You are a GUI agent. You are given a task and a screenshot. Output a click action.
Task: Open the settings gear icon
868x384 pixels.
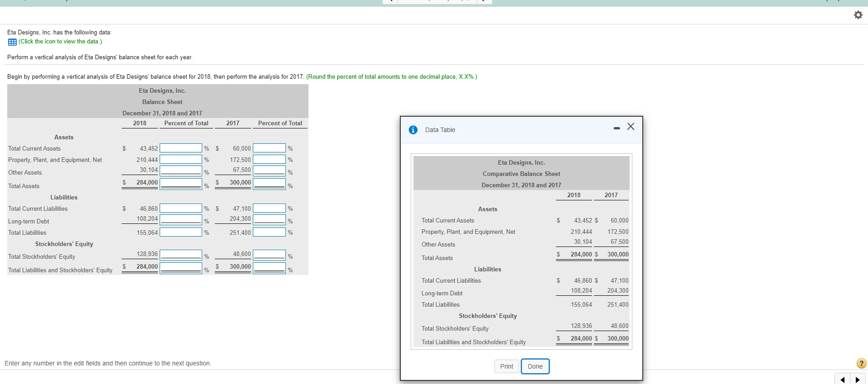[858, 15]
